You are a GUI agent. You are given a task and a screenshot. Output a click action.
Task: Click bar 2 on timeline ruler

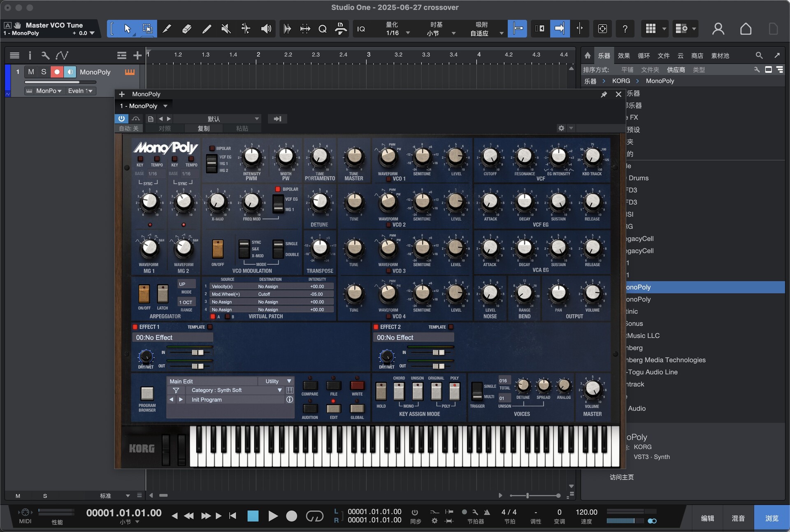pos(258,54)
